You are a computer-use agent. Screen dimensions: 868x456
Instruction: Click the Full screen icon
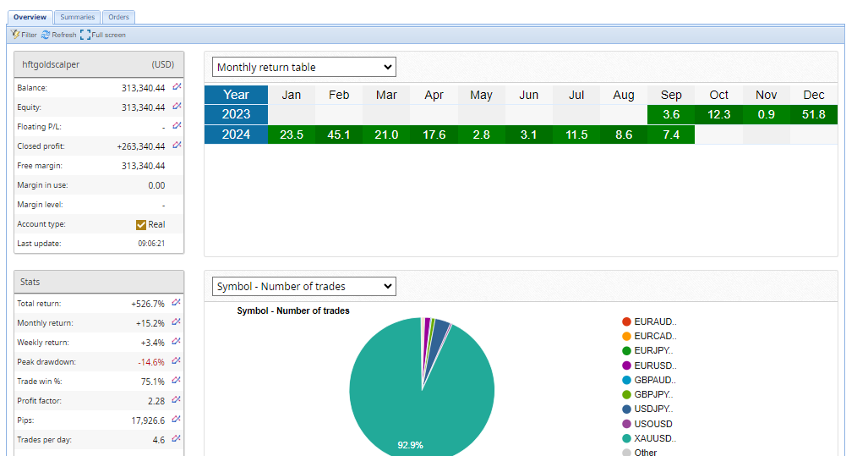[x=85, y=35]
